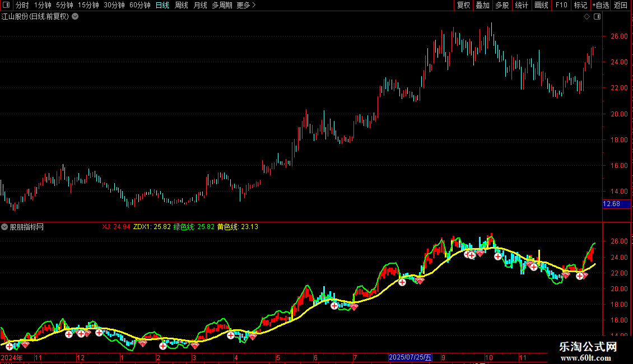Screen dimensions: 633x364
Task: Switch to 5分钟 period tab
Action: tap(64, 5)
